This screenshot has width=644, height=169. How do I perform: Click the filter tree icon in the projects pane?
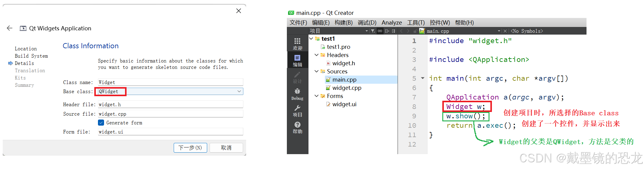373,31
